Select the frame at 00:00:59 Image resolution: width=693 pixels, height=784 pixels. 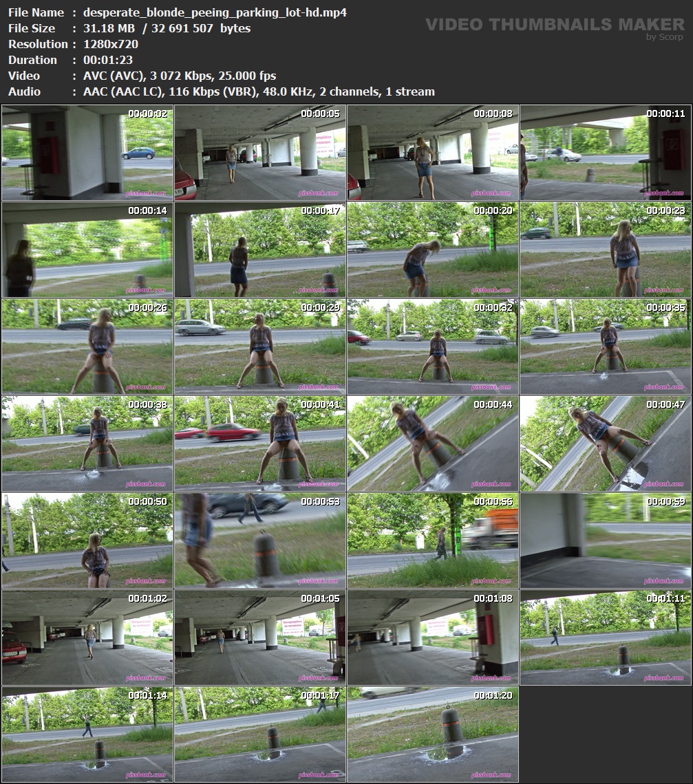coord(606,541)
